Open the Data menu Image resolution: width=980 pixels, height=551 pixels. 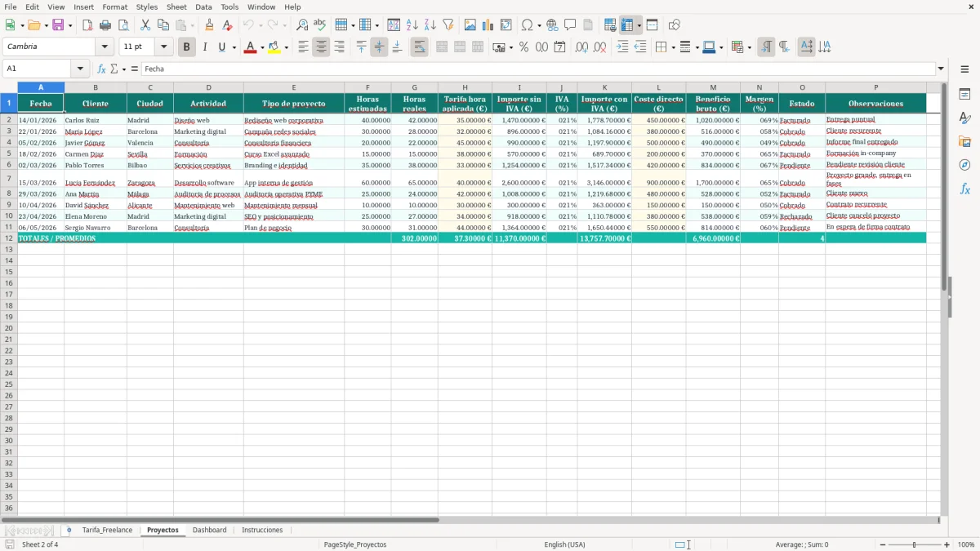pyautogui.click(x=203, y=7)
